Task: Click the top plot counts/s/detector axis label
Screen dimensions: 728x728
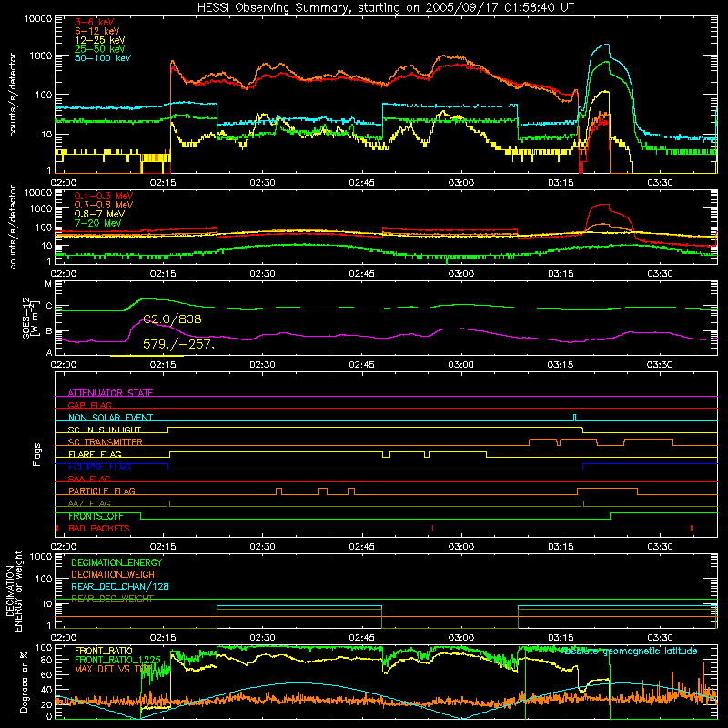Action: click(13, 95)
